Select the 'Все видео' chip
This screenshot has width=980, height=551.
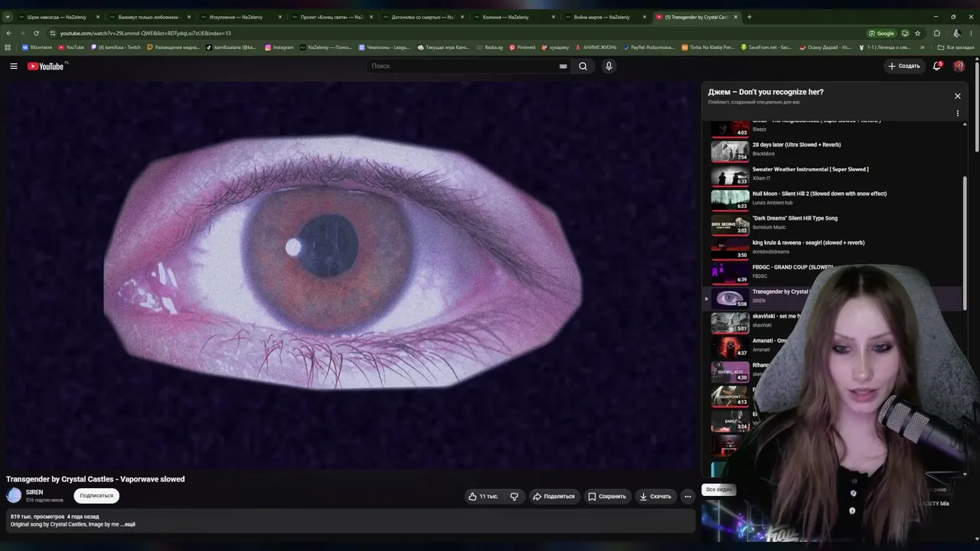tap(719, 489)
